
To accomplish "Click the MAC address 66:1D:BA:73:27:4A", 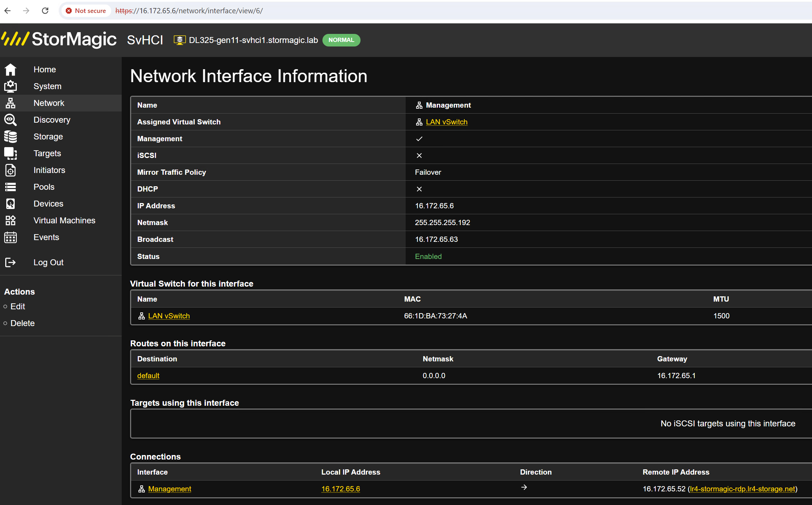I will pos(436,316).
